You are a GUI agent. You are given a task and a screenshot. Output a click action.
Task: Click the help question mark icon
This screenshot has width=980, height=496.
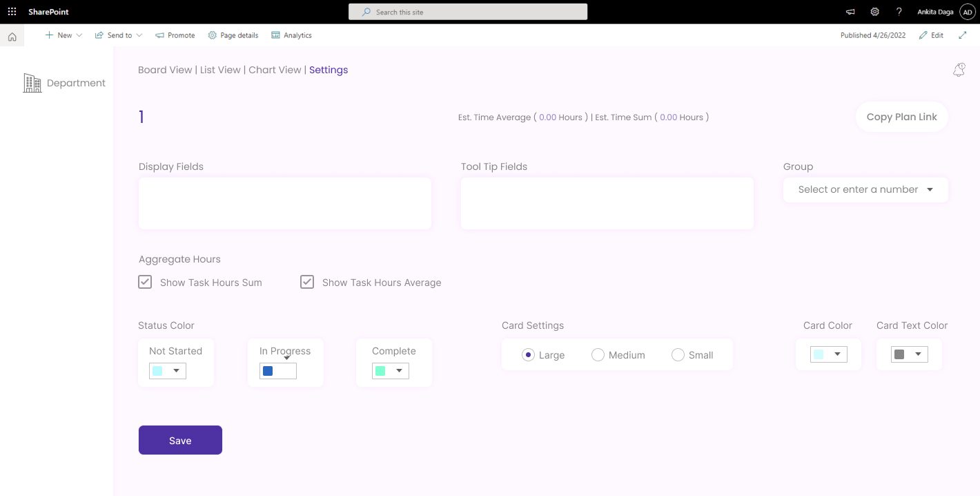pos(899,12)
